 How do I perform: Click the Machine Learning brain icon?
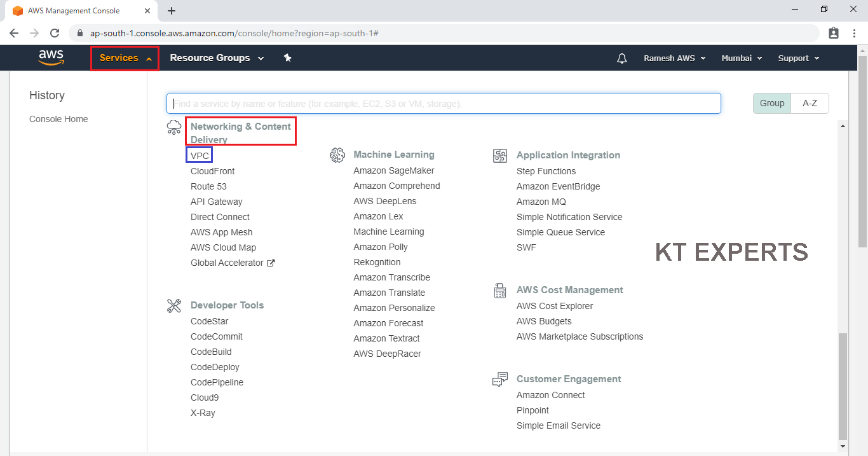point(337,155)
